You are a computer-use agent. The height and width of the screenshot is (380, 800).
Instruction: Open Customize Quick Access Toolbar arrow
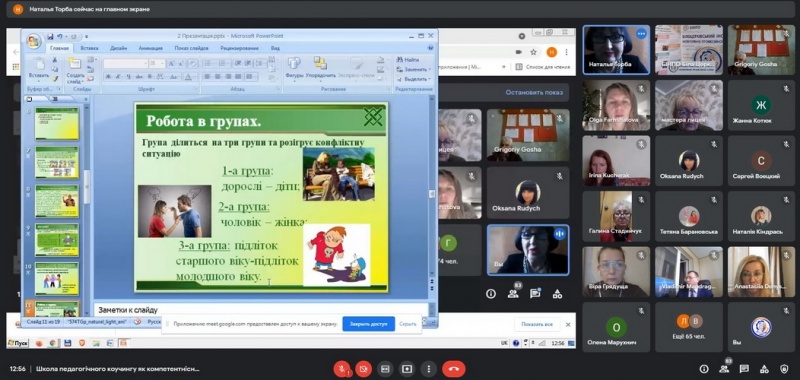click(x=86, y=37)
